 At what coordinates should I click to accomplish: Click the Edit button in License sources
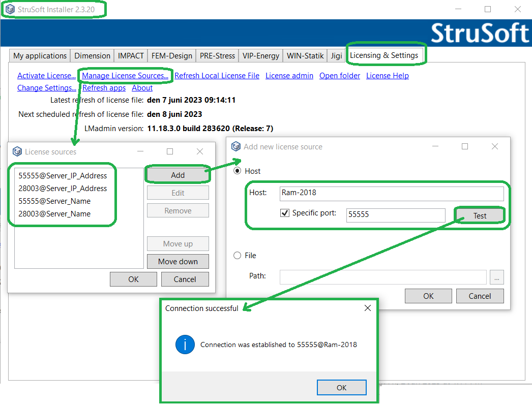tap(178, 193)
